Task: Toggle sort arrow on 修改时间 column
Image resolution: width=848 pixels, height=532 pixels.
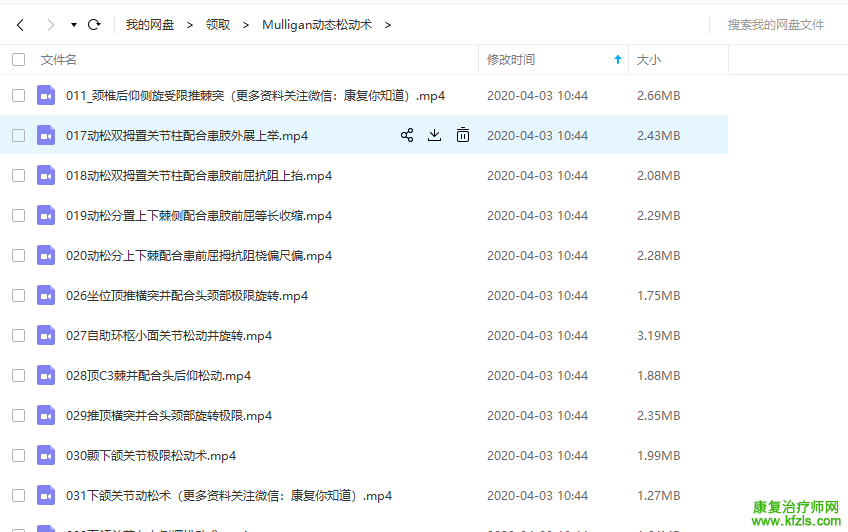Action: pyautogui.click(x=617, y=60)
